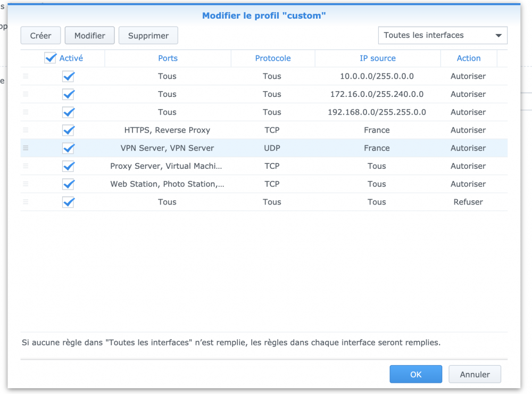Click drag handle of VPN Server rule
This screenshot has height=394, width=532.
point(26,148)
